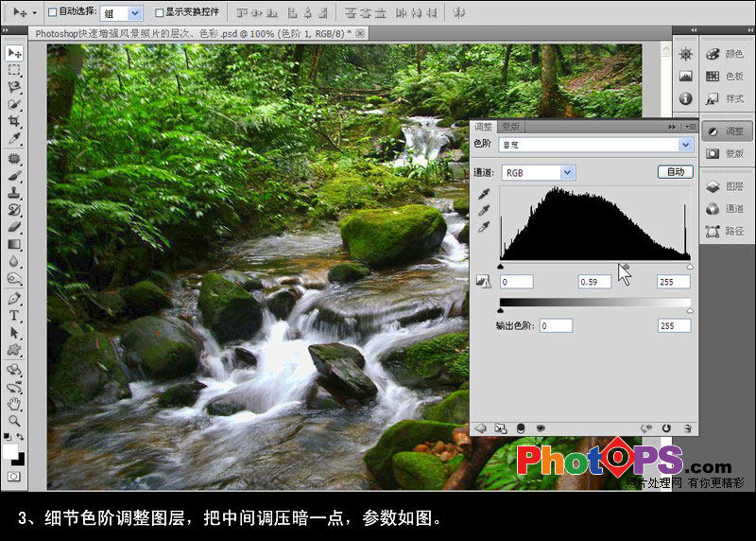The height and width of the screenshot is (541, 756).
Task: Select the Blur tool
Action: (x=14, y=262)
